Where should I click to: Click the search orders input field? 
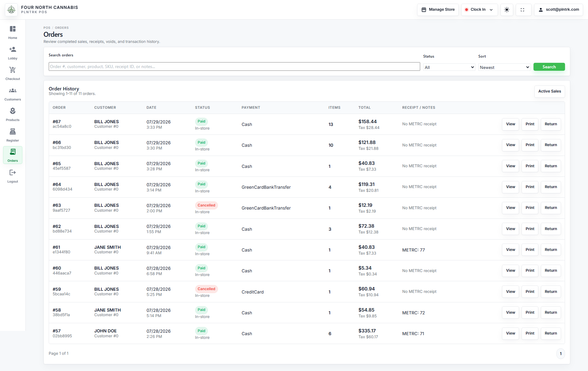(x=234, y=66)
